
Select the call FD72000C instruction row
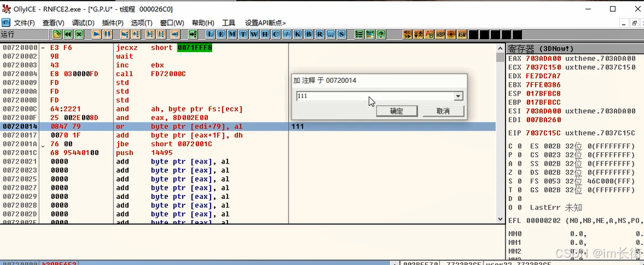click(247, 74)
